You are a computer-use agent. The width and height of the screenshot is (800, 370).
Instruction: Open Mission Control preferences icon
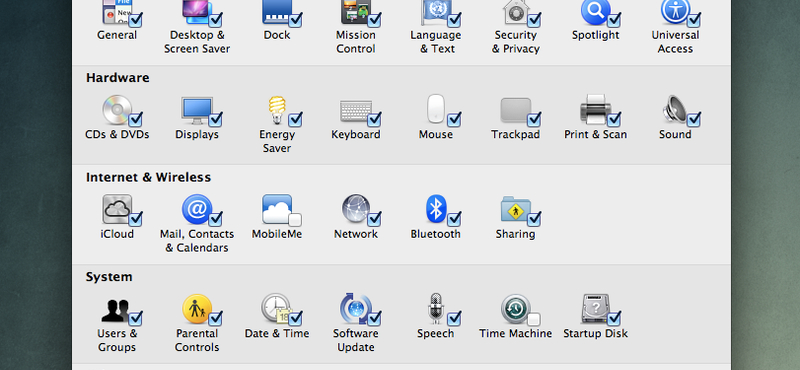tap(356, 11)
